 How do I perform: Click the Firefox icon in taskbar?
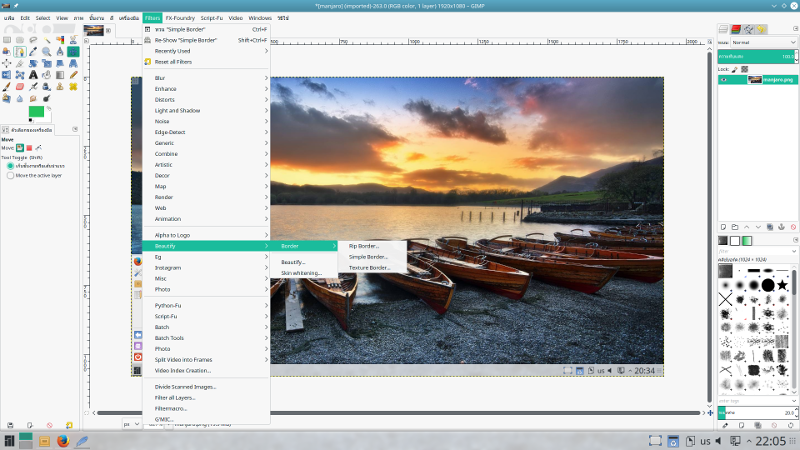click(x=63, y=440)
